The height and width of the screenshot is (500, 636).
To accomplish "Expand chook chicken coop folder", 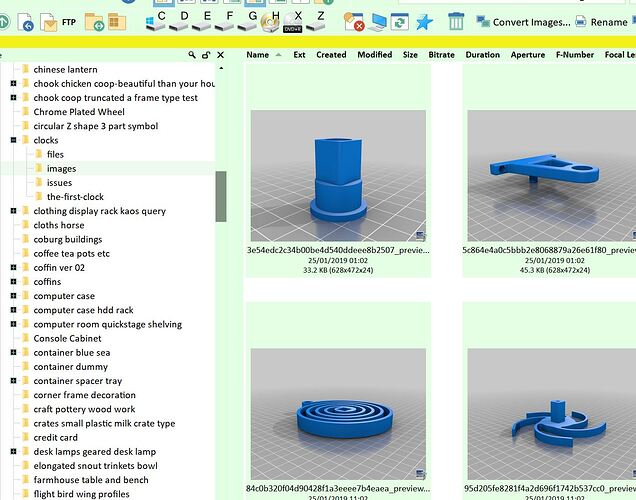I will coord(13,83).
